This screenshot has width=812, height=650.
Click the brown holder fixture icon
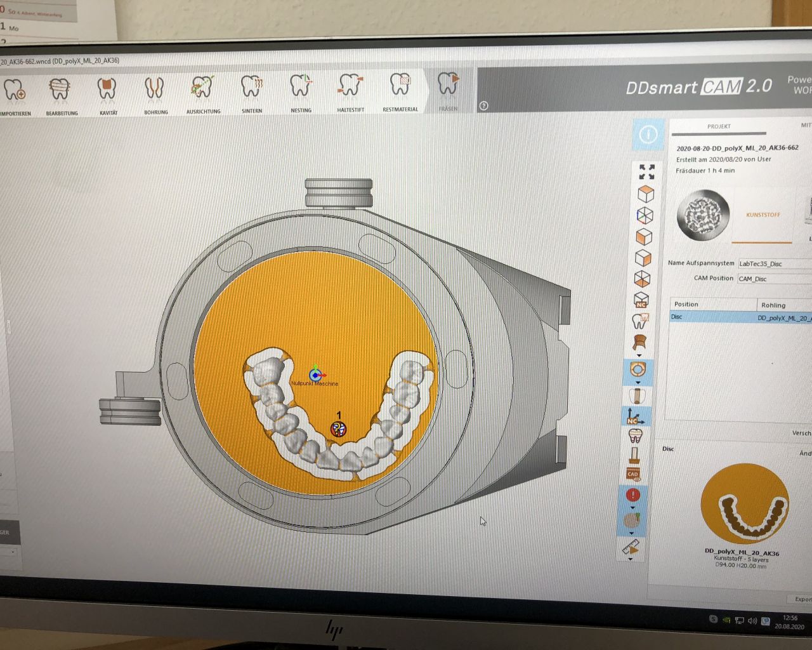[x=639, y=343]
